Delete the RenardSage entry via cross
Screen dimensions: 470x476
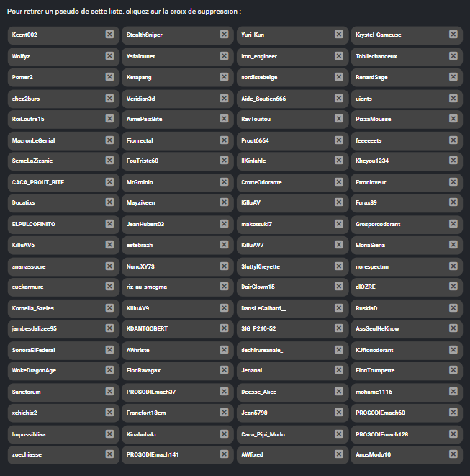(453, 76)
